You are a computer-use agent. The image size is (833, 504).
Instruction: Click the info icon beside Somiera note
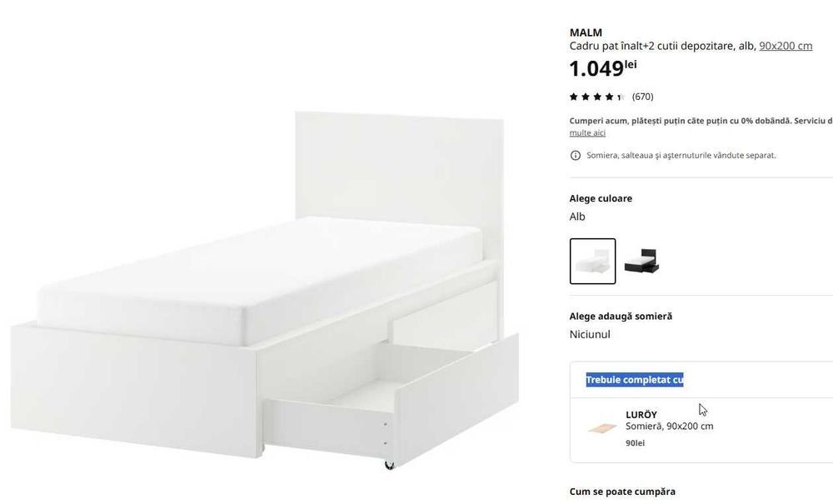576,156
